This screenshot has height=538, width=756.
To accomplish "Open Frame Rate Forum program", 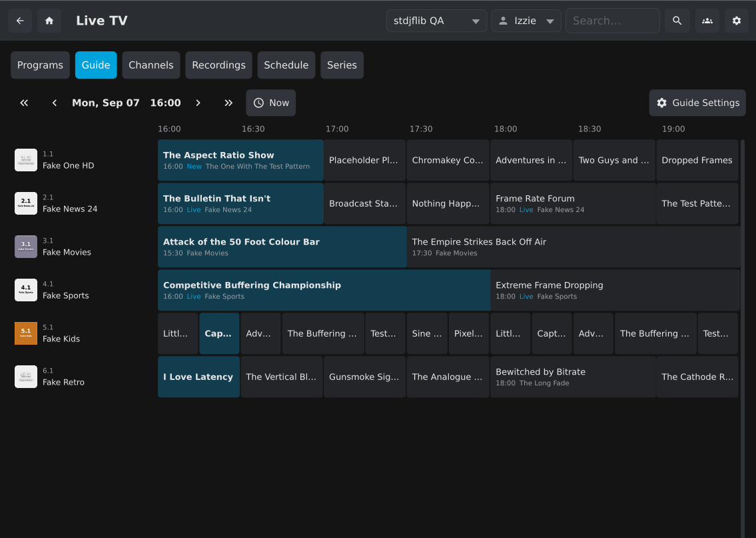I will coord(573,203).
